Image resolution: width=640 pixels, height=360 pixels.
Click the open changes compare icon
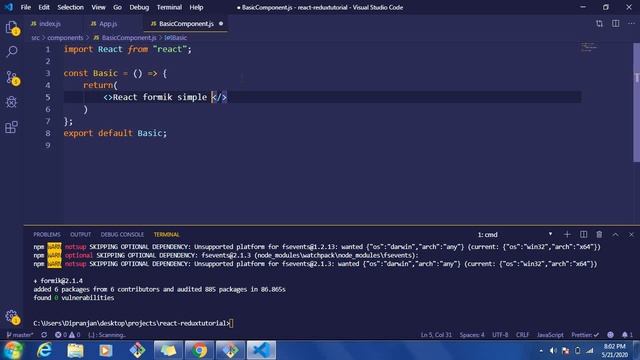coord(599,24)
